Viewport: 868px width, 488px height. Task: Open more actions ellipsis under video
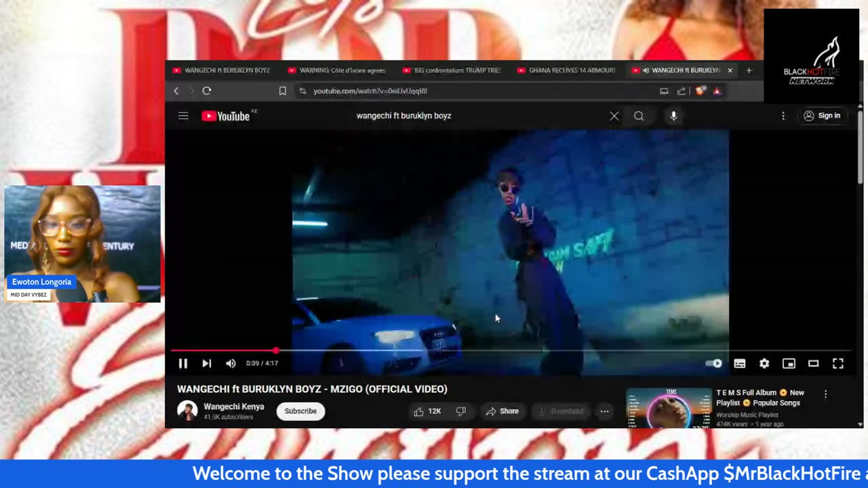(x=604, y=411)
